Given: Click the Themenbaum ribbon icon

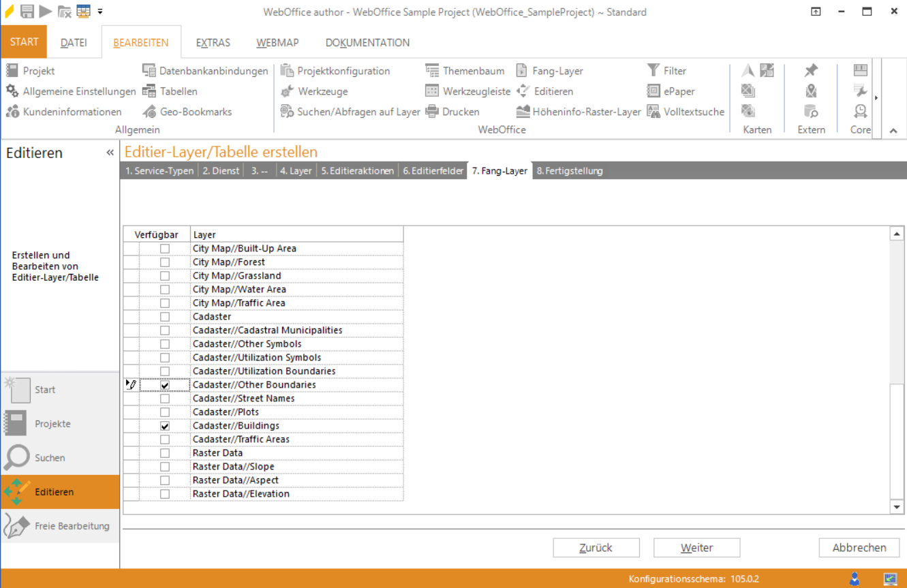Looking at the screenshot, I should tap(432, 71).
